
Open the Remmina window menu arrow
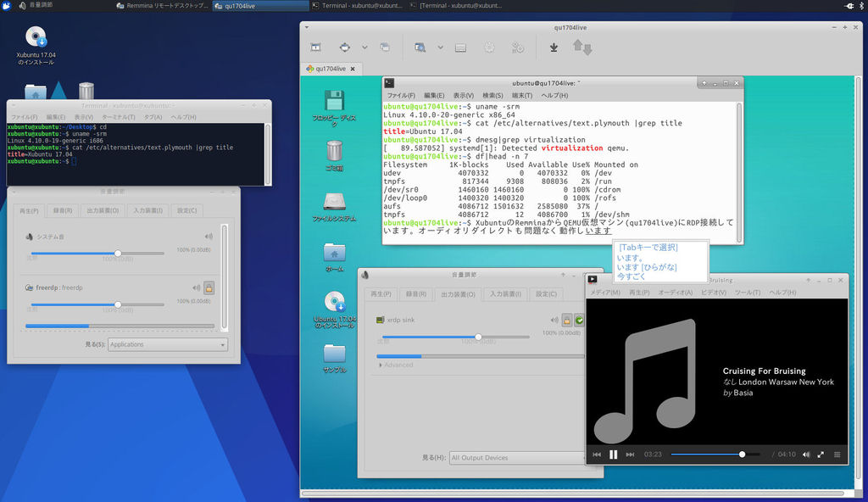[x=307, y=27]
